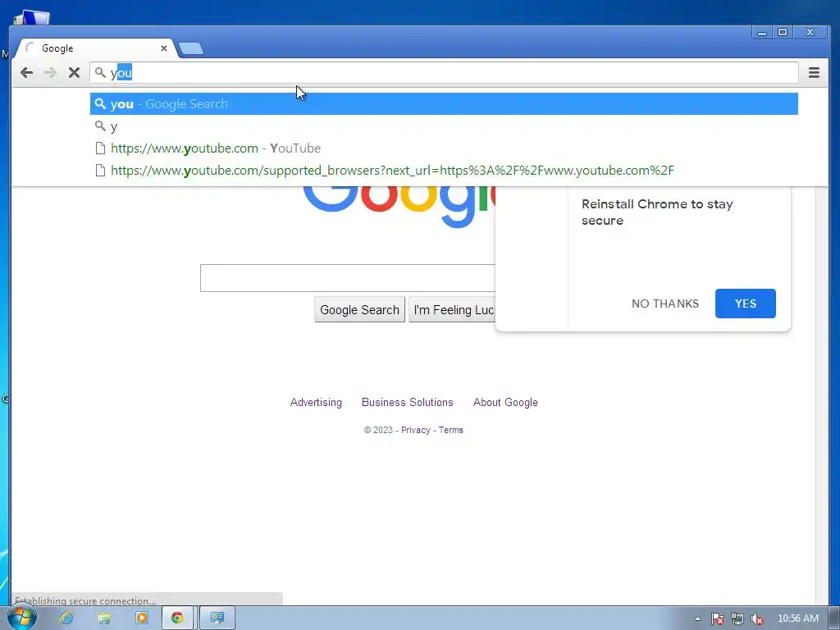The width and height of the screenshot is (840, 630).
Task: Click the 'Reinstall Chrome to stay secure' text
Action: (657, 212)
